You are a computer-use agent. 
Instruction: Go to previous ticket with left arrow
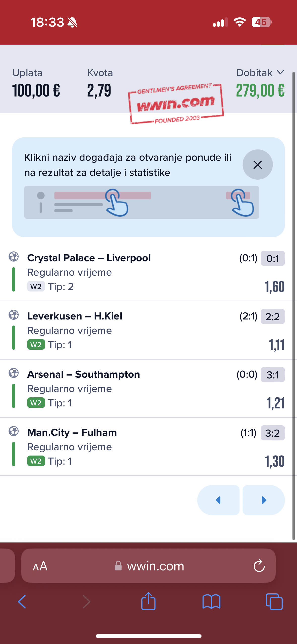(218, 500)
